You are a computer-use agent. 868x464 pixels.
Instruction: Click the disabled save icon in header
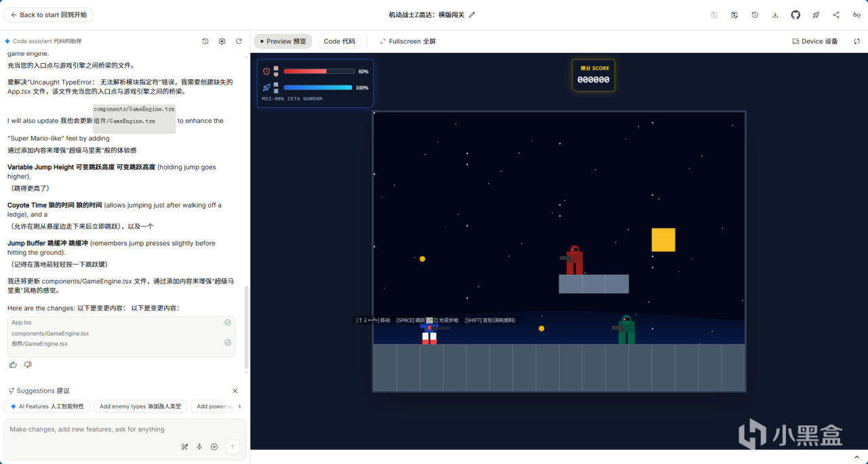pyautogui.click(x=714, y=15)
